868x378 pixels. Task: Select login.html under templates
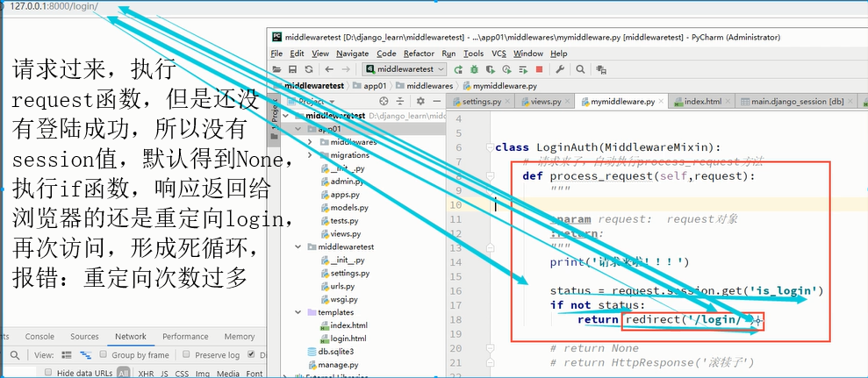[x=348, y=339]
